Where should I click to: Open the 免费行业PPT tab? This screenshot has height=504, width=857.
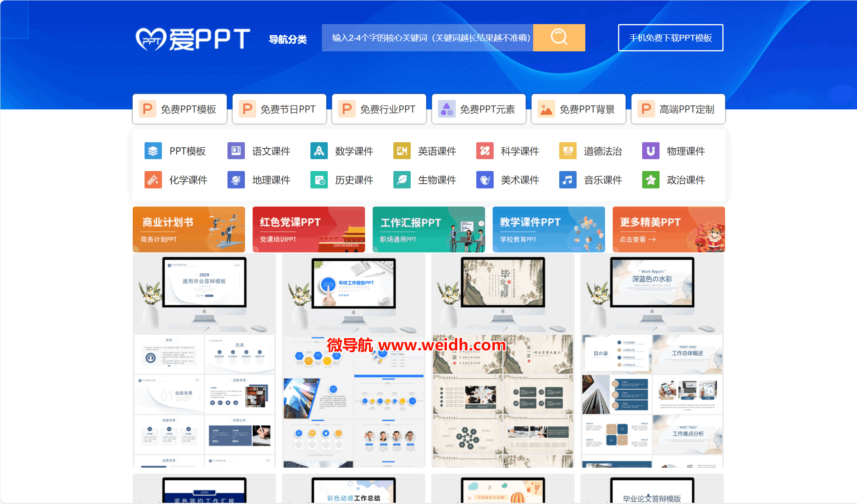[379, 109]
